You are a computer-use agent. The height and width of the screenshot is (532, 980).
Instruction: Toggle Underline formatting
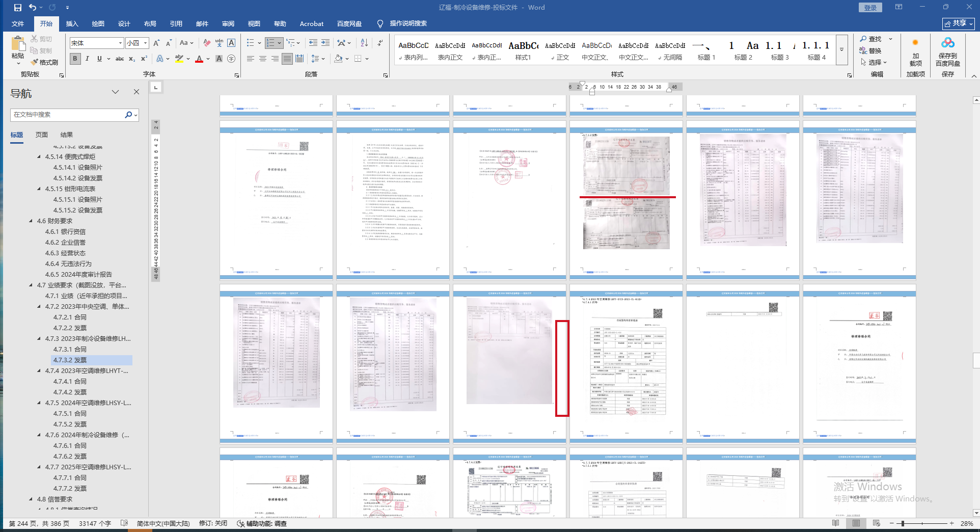point(99,59)
